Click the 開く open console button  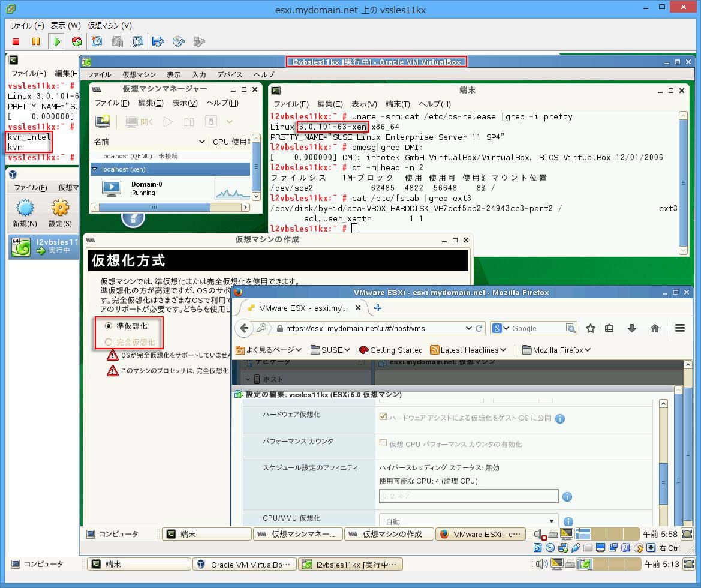coord(139,122)
